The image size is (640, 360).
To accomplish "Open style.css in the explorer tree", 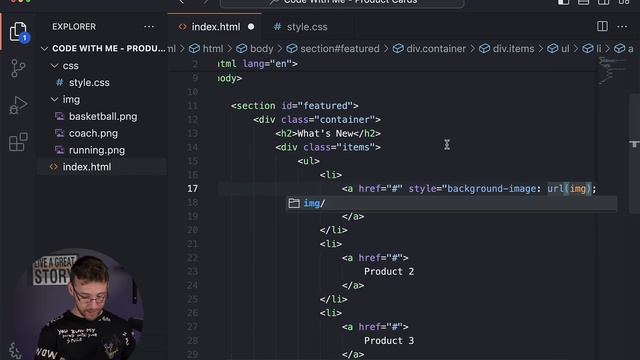I will [89, 82].
